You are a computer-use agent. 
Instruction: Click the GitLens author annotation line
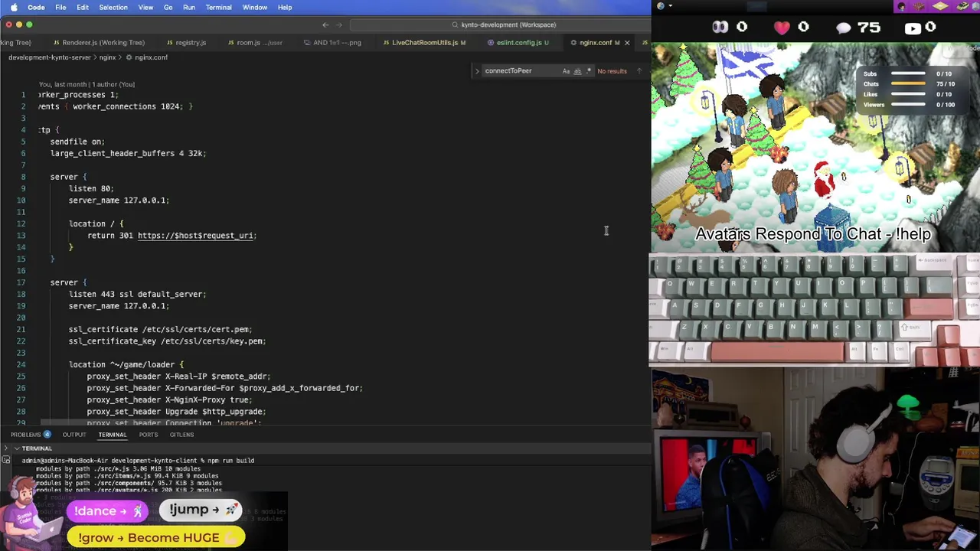pyautogui.click(x=87, y=84)
